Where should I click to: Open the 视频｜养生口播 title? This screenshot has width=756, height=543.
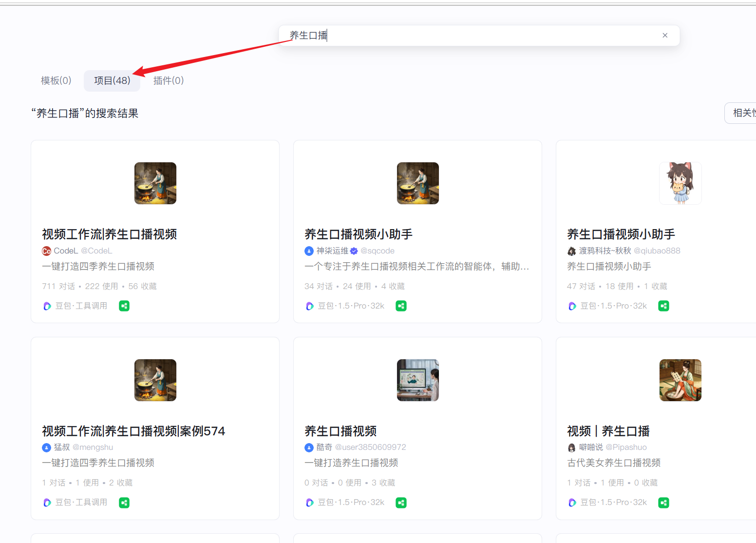608,431
